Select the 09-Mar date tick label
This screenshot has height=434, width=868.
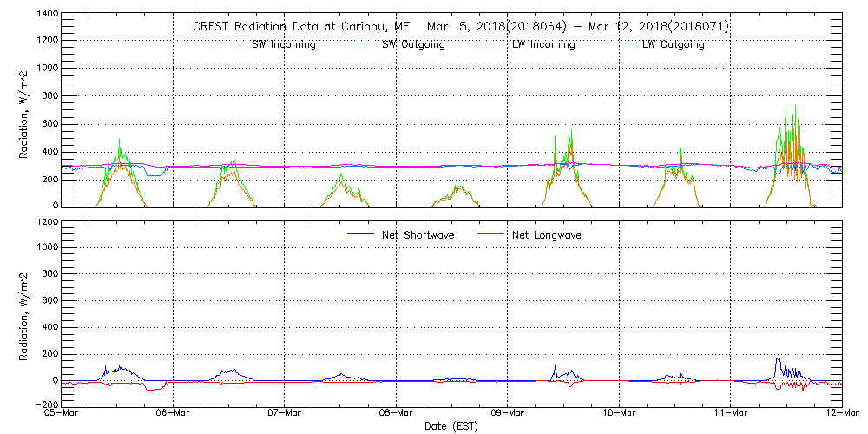(508, 413)
